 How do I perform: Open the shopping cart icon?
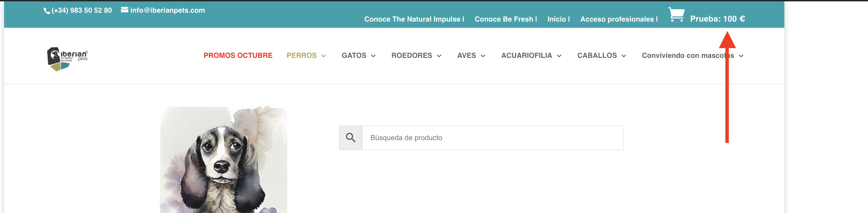click(676, 14)
